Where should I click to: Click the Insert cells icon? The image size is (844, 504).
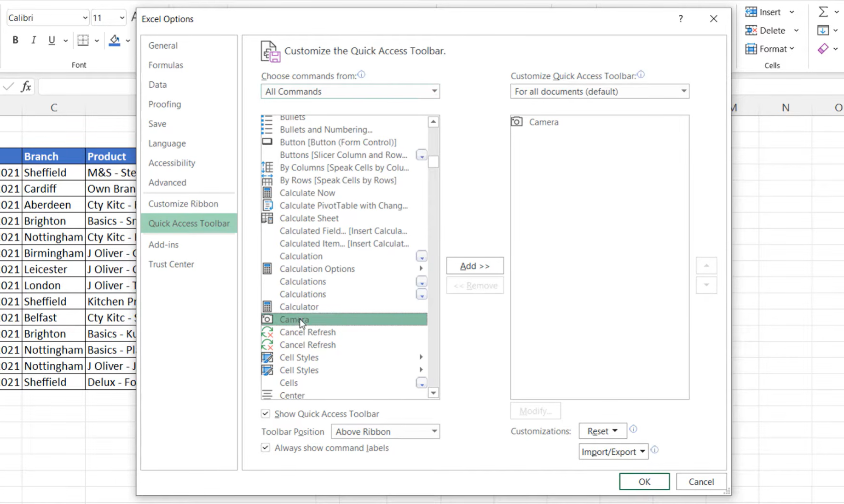tap(751, 12)
